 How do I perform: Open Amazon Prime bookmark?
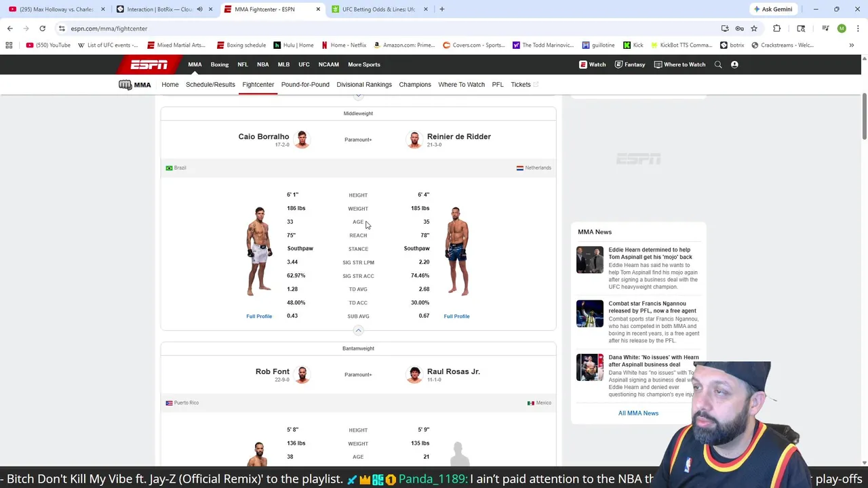[404, 45]
